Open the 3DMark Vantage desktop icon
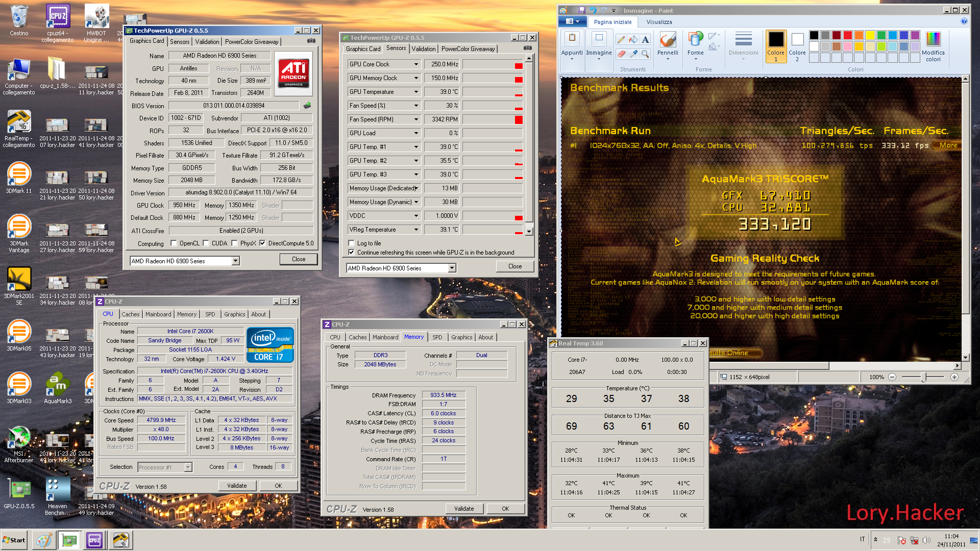 19,233
